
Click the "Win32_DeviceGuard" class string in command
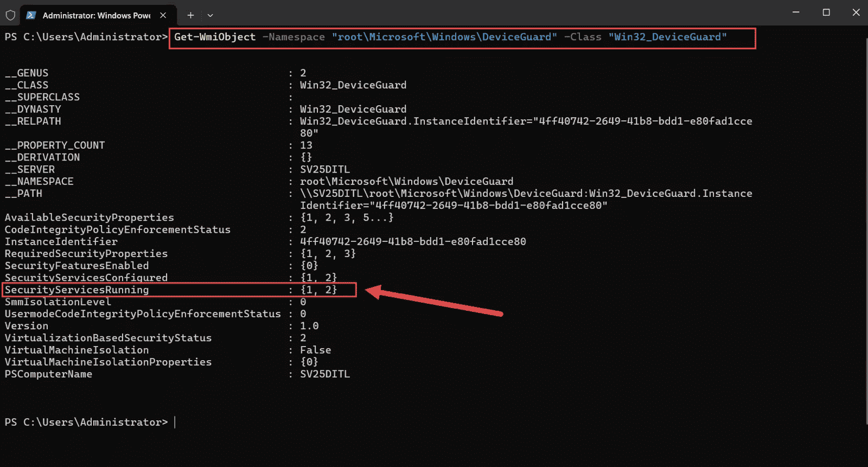pyautogui.click(x=667, y=37)
